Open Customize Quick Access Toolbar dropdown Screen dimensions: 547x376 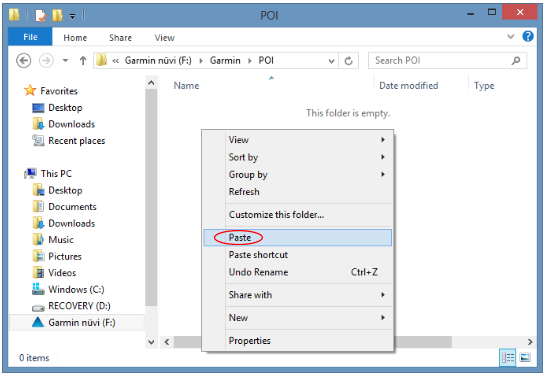click(72, 16)
